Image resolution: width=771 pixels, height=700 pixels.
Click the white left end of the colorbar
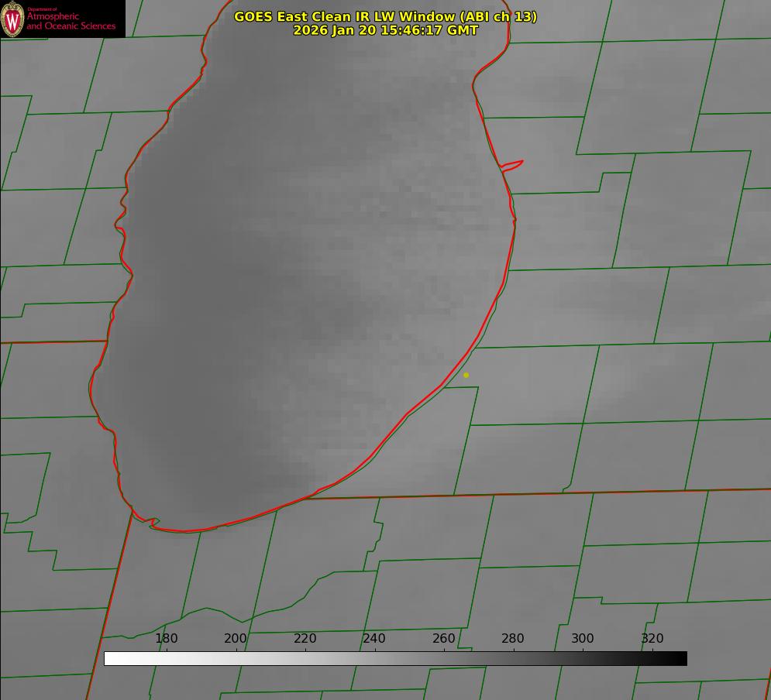pos(110,658)
